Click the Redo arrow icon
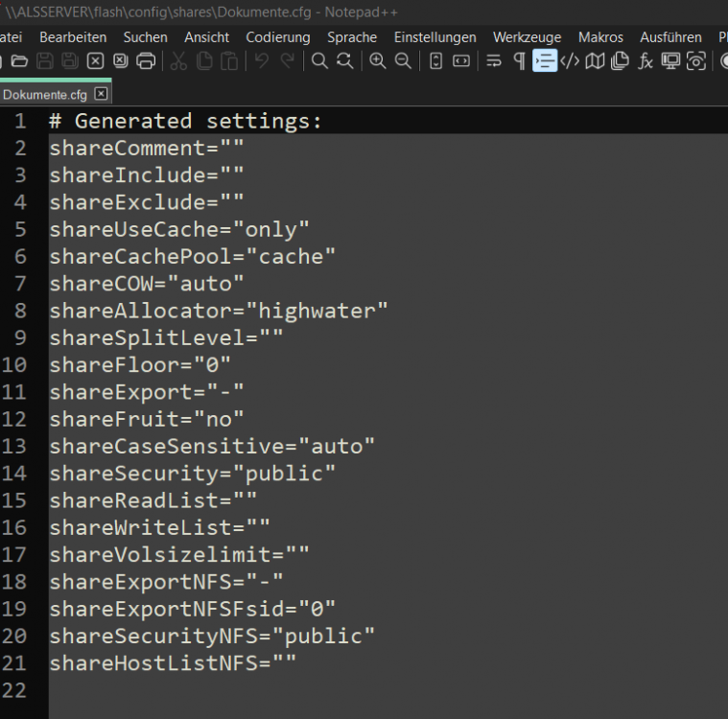 (x=288, y=60)
